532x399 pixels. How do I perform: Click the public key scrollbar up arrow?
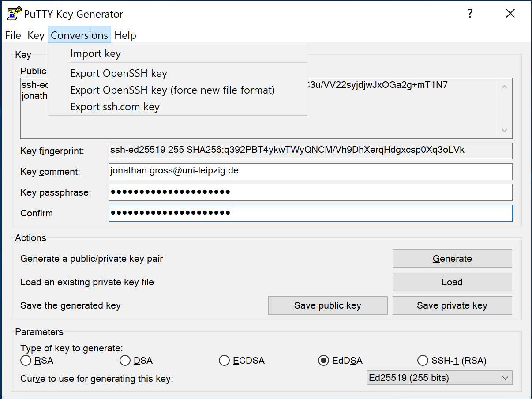[505, 87]
